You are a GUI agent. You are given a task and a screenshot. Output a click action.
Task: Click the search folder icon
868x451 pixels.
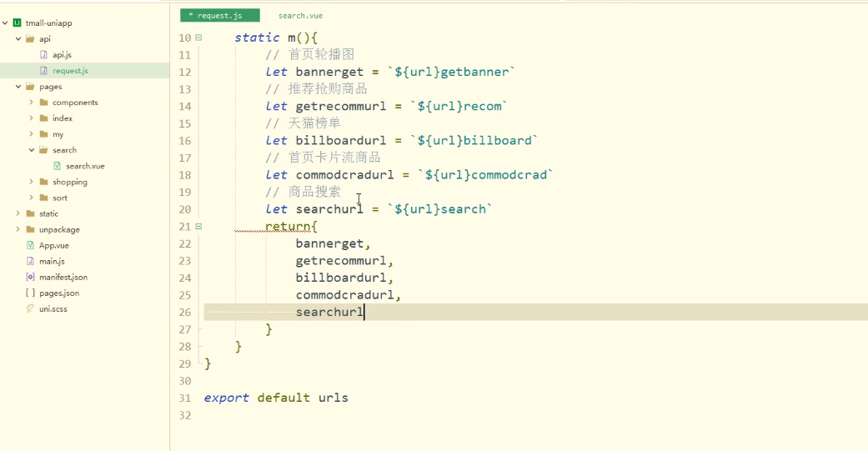click(43, 150)
